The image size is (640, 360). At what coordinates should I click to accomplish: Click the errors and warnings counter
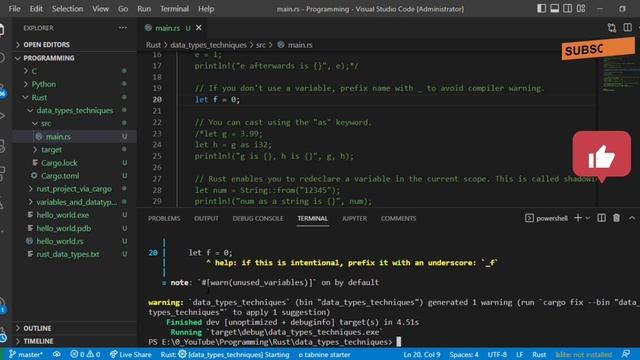tap(85, 354)
